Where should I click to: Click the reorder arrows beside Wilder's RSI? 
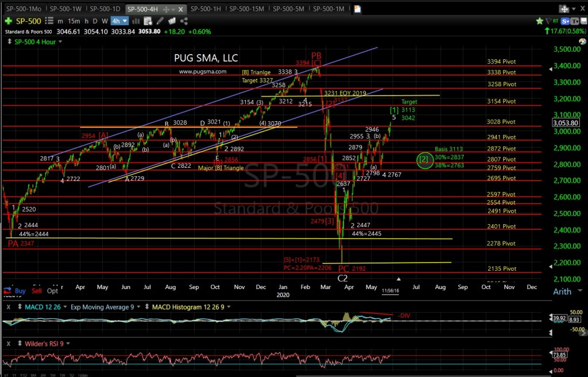pos(19,343)
